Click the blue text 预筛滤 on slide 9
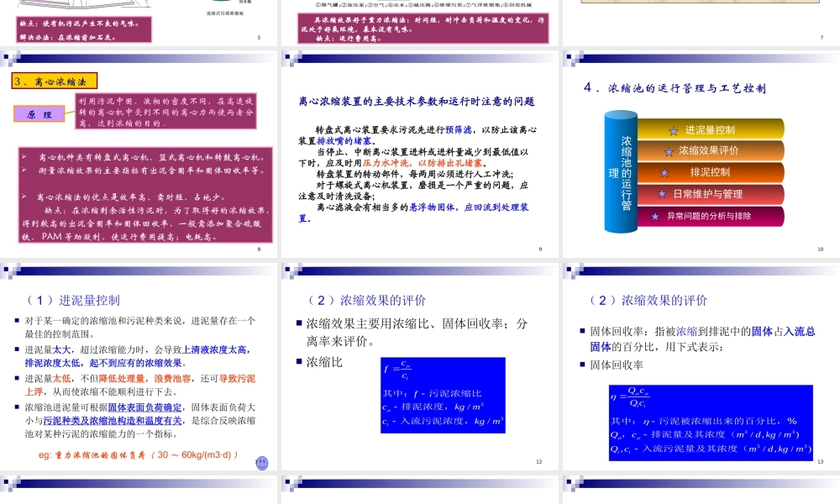840x504 pixels. 459,129
